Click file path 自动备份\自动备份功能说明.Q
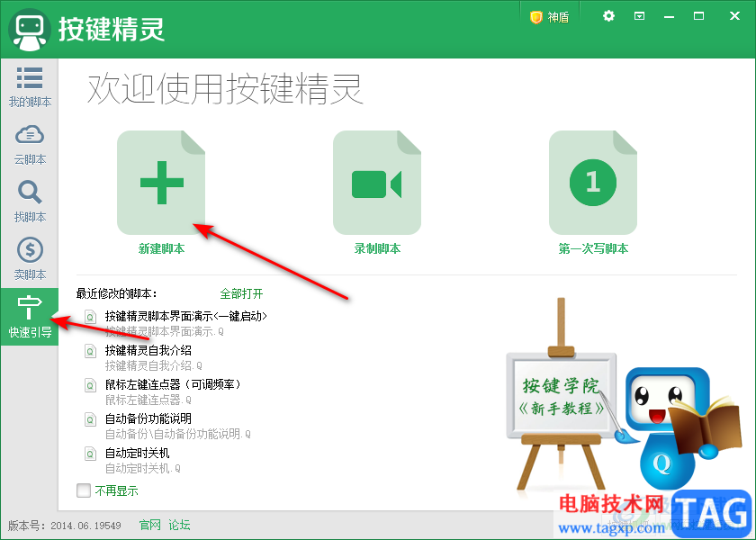The image size is (756, 540). pyautogui.click(x=178, y=435)
